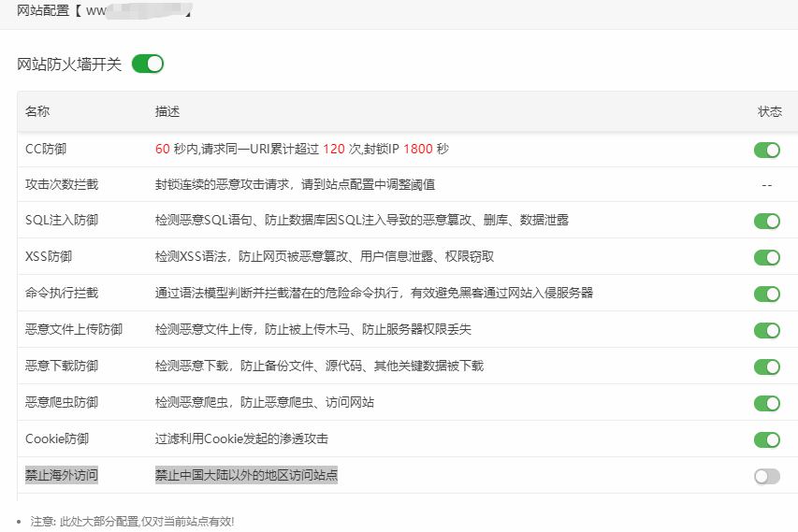
Task: Click the 状态 column header
Action: (x=769, y=111)
